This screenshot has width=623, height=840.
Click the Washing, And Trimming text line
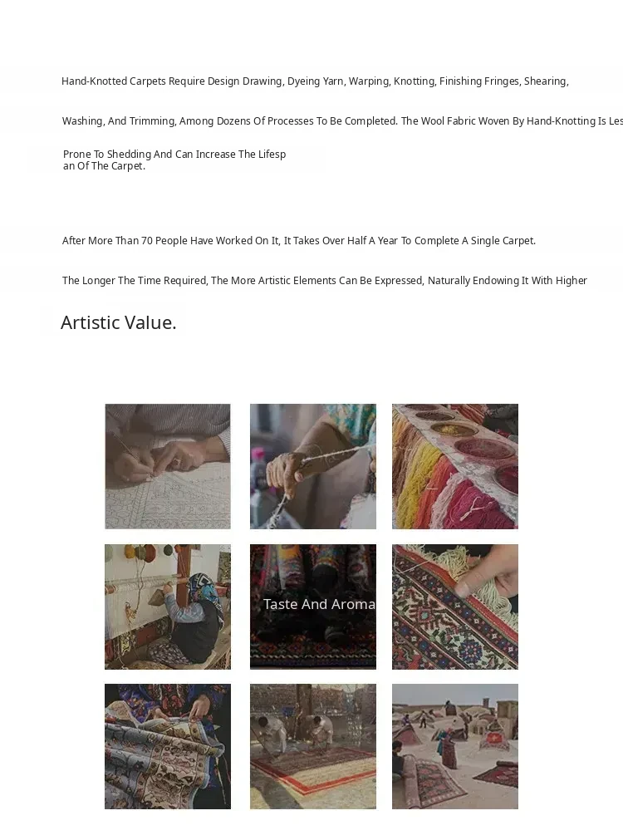[x=342, y=121]
